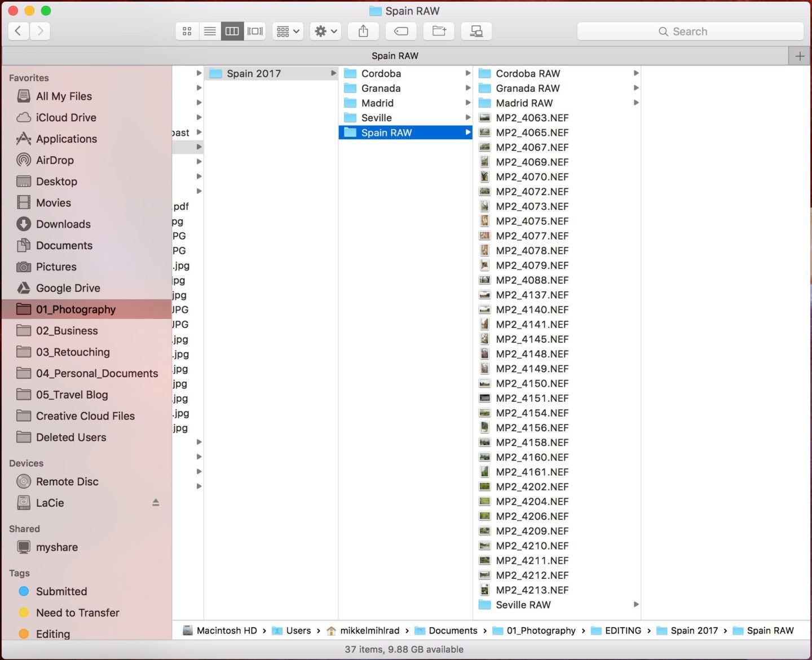Go back with the back arrow
Screen dimensions: 812x660
18,31
